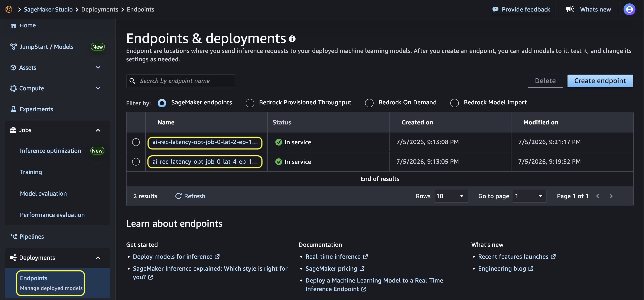Collapse the Jobs section chevron
Screen dimensions: 644x300
point(98,130)
